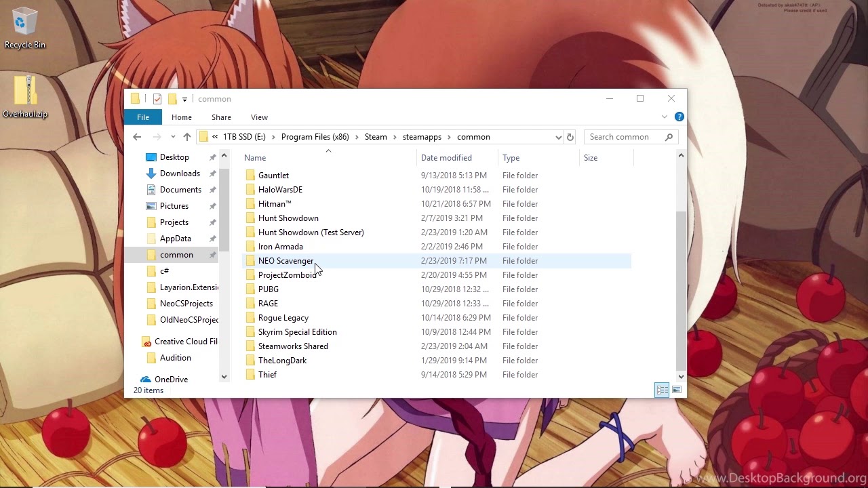Select the HaloWarsDE folder
Viewport: 868px width, 488px height.
pyautogui.click(x=280, y=190)
